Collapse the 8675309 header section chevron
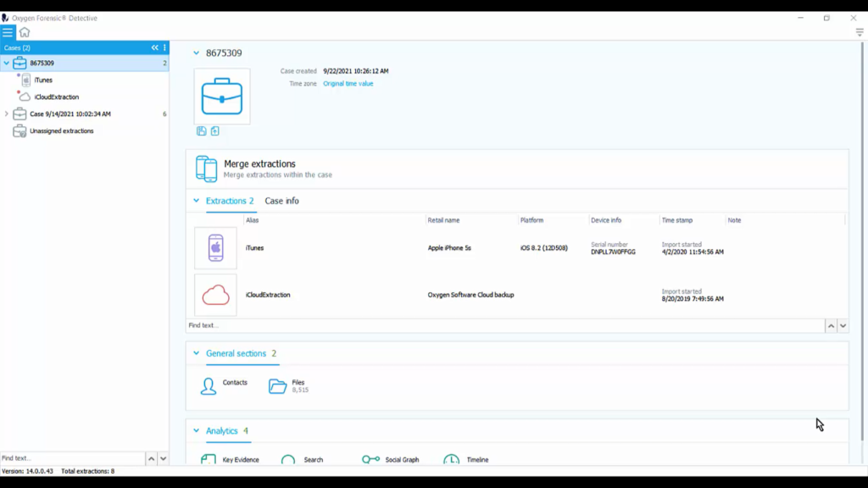The width and height of the screenshot is (868, 488). [196, 53]
